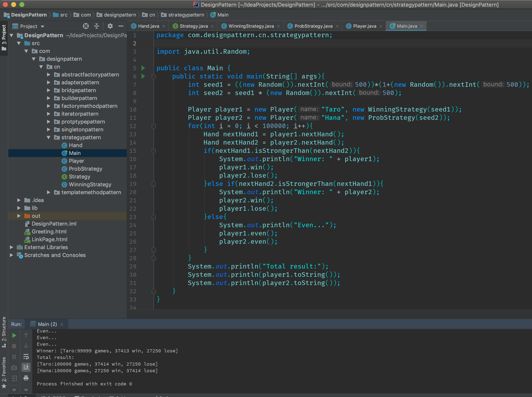Fold the main method at line 6
Screen dimensions: 532x397
coord(154,76)
